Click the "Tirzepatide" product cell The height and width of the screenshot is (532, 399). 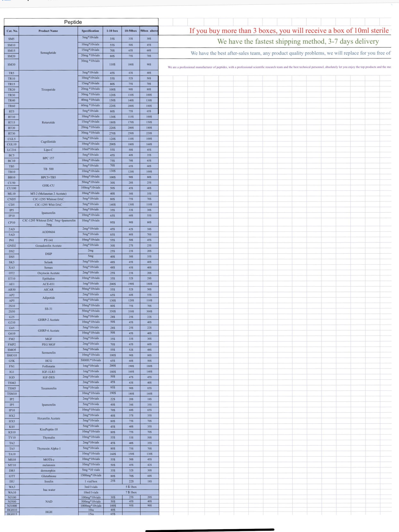pos(48,90)
